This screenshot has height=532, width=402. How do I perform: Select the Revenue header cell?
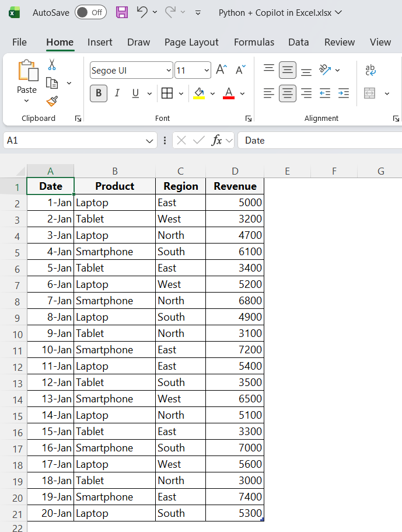235,186
